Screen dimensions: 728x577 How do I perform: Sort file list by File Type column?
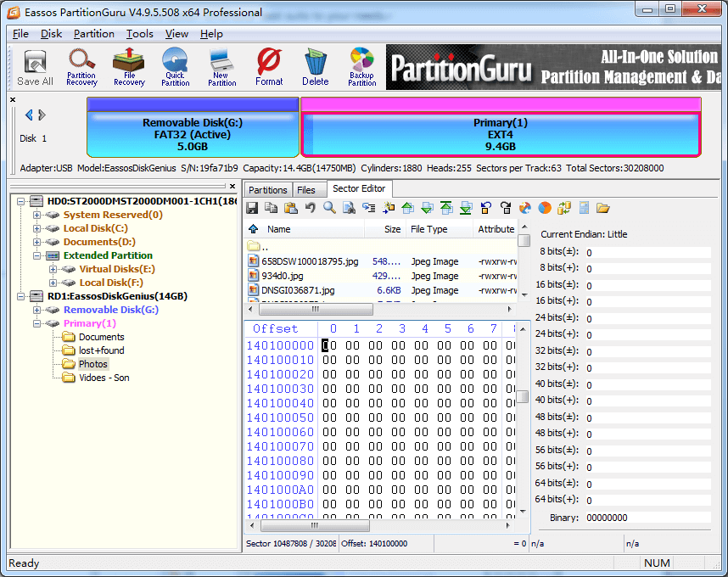point(439,229)
